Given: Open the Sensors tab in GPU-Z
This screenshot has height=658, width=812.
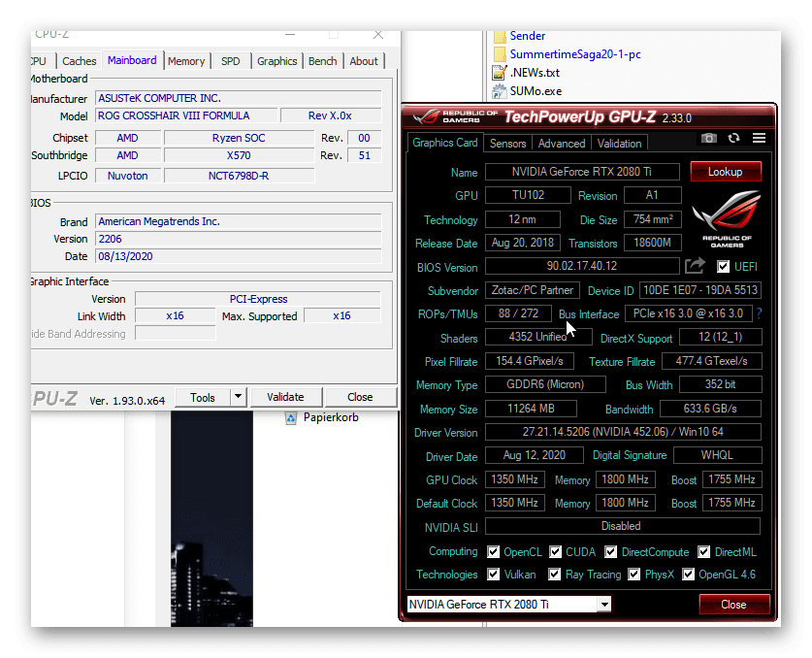Looking at the screenshot, I should (x=507, y=144).
